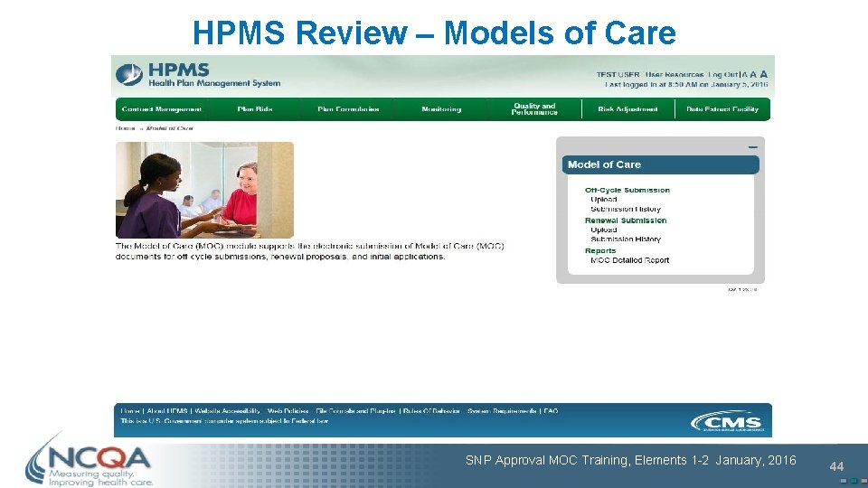Click the Renewal Submission heading

coord(626,221)
